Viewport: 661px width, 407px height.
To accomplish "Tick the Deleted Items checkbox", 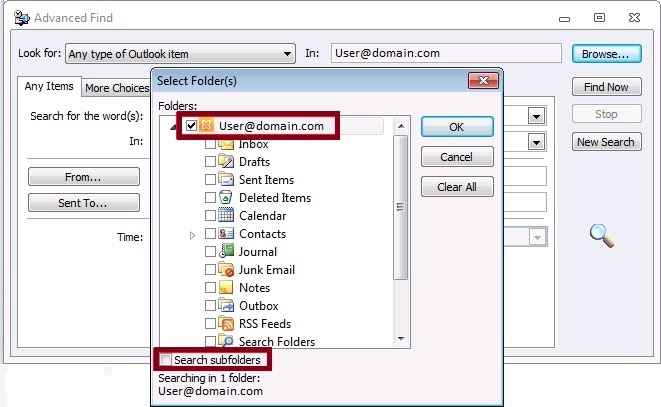I will [210, 197].
